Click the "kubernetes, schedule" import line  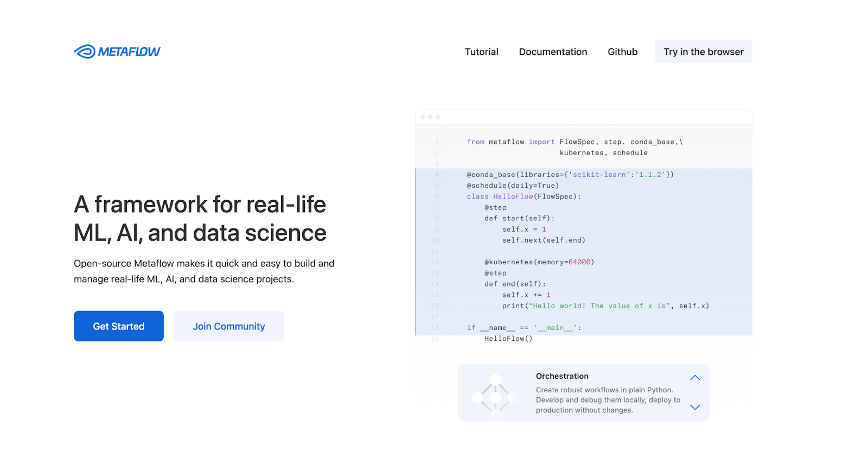604,153
